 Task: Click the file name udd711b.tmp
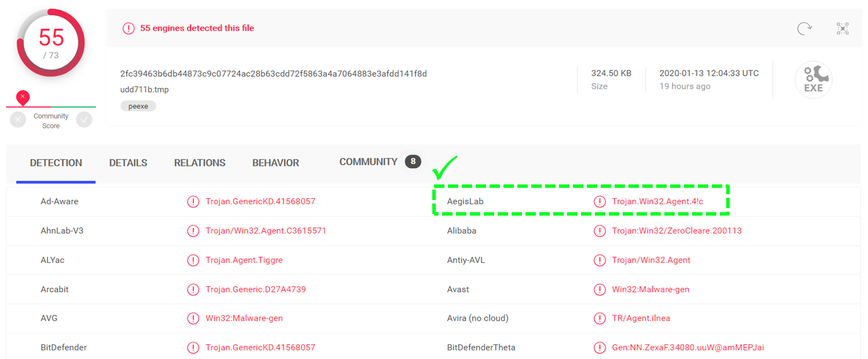(x=145, y=90)
